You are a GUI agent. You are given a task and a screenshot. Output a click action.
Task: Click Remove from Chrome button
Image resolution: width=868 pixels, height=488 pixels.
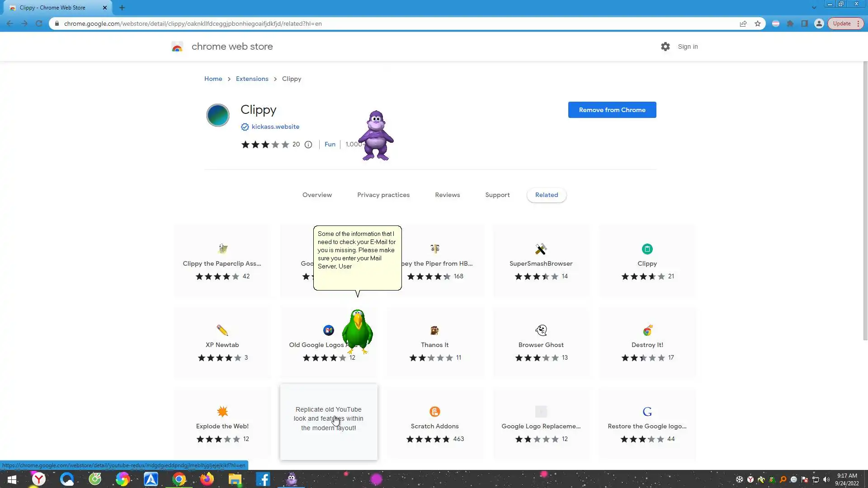click(612, 110)
